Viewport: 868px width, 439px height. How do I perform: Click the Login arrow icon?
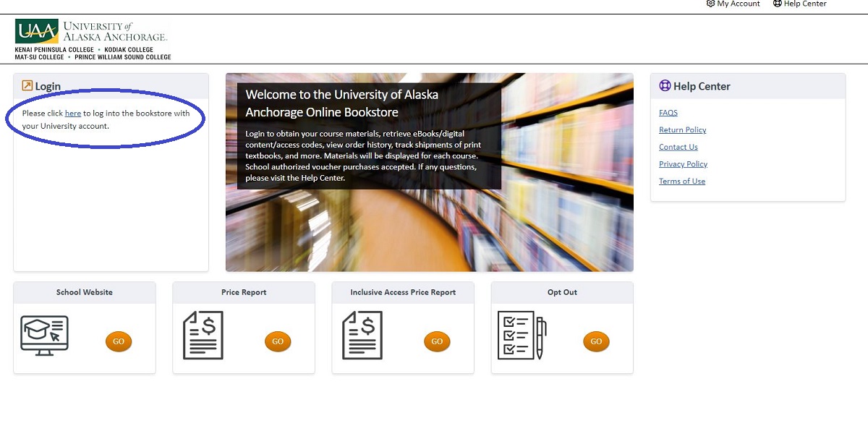pos(27,86)
